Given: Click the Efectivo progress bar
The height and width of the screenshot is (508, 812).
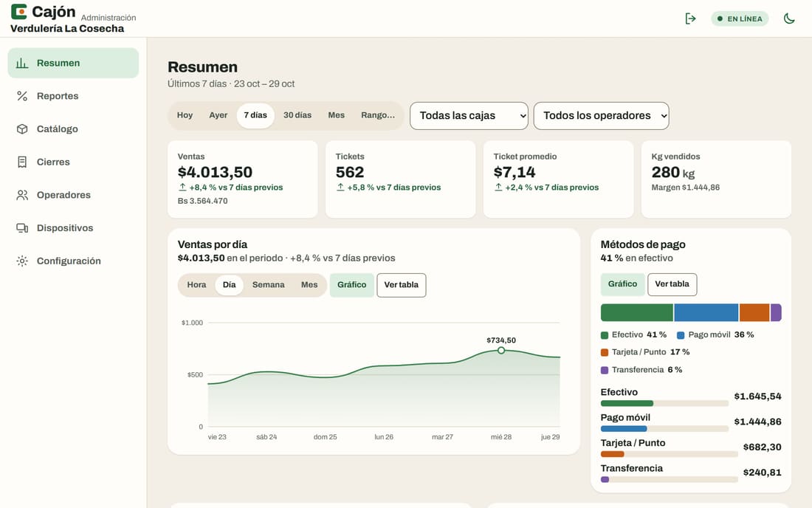Looking at the screenshot, I should click(664, 403).
